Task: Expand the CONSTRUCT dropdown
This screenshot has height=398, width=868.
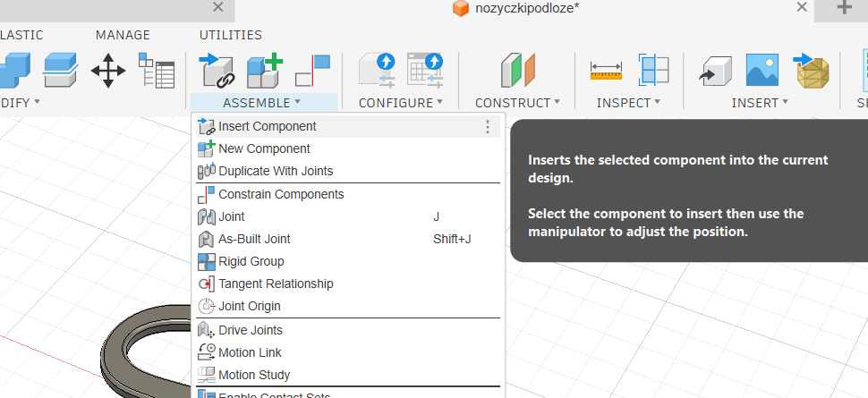Action: (x=517, y=103)
